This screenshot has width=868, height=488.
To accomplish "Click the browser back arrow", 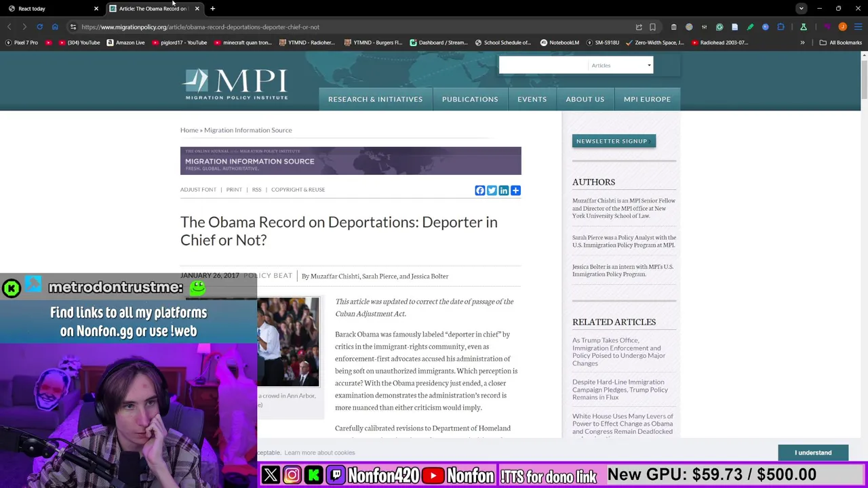I will point(9,27).
